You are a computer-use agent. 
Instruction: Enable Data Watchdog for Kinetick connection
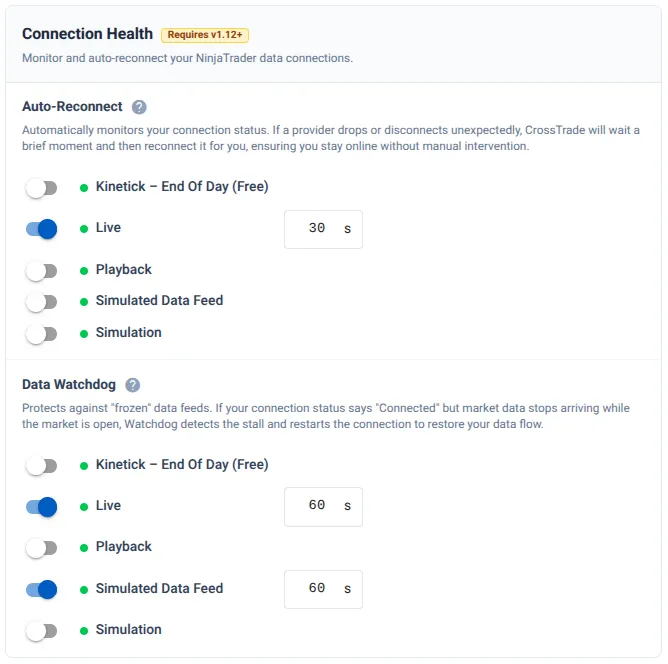41,465
